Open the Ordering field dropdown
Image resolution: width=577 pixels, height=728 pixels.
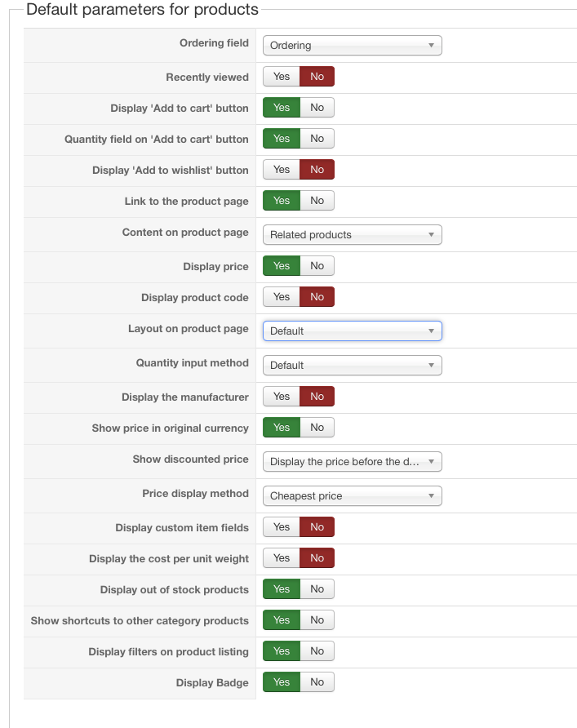[352, 46]
